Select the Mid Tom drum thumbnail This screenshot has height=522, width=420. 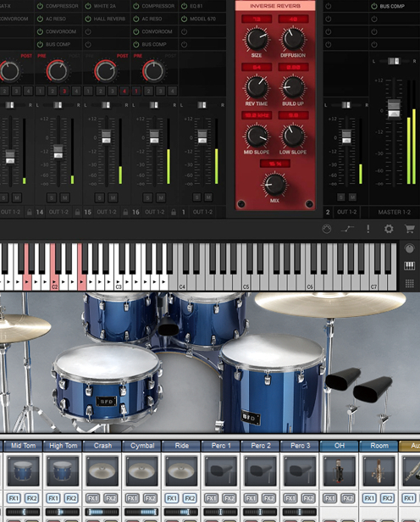[x=23, y=471]
